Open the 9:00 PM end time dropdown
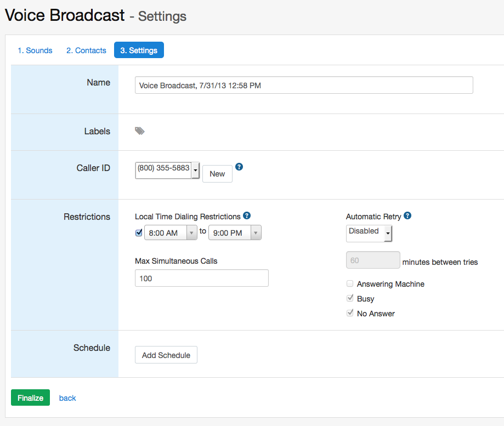This screenshot has height=426, width=504. (235, 232)
